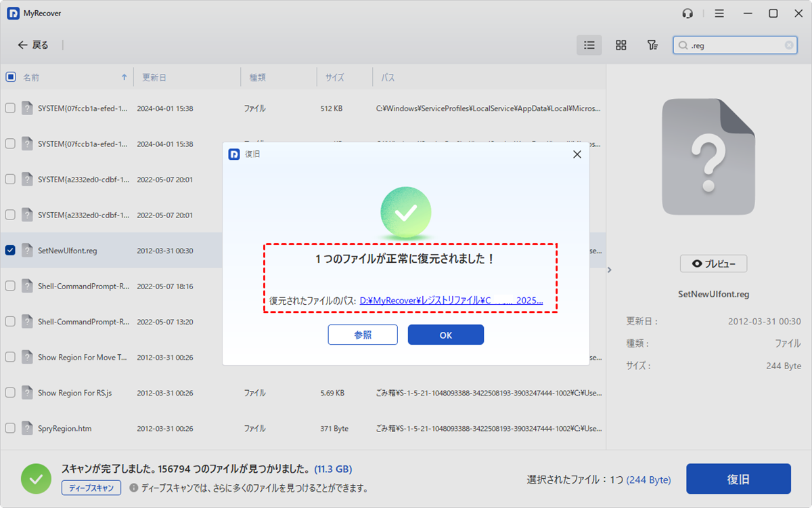The image size is (812, 508).
Task: Sort by 更新日 column header
Action: [154, 77]
